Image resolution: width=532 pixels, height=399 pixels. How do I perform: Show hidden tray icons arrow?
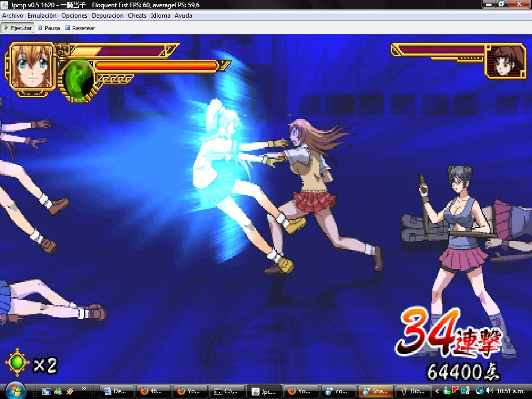(437, 391)
